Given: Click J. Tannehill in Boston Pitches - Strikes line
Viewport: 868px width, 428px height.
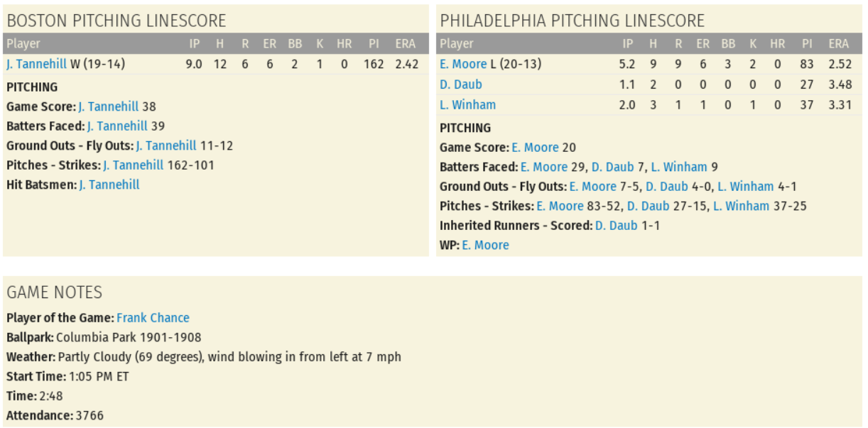Looking at the screenshot, I should coord(133,165).
